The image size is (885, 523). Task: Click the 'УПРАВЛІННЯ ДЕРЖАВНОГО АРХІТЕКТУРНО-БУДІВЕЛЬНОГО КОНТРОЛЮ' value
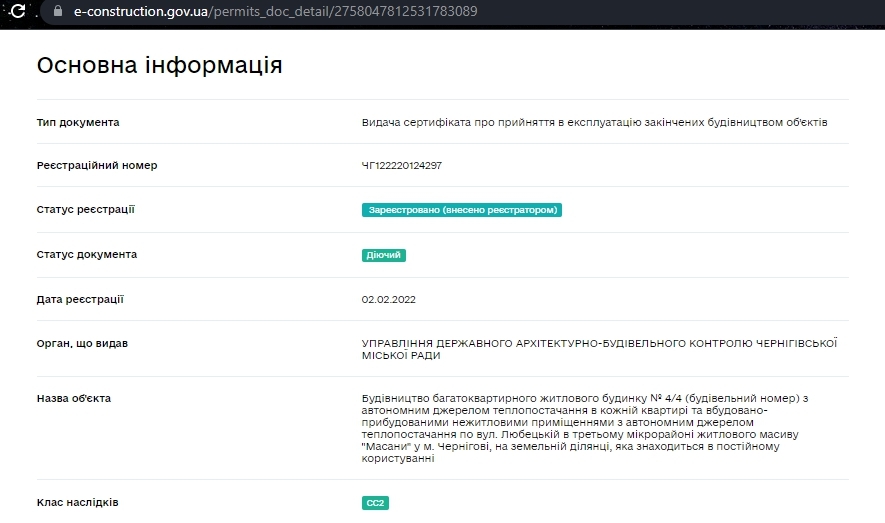[x=599, y=349]
